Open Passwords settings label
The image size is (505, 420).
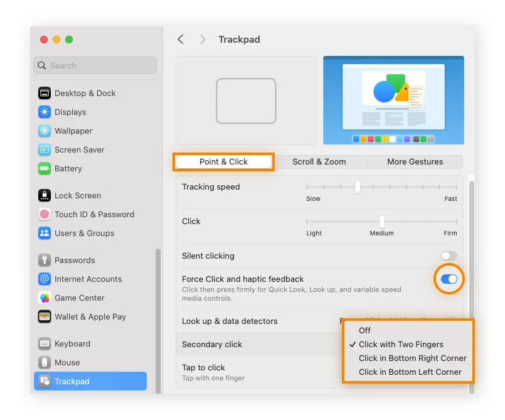pos(75,260)
